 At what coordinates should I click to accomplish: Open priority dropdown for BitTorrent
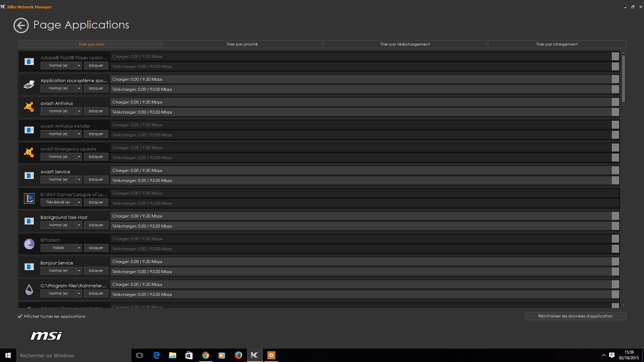pos(79,248)
